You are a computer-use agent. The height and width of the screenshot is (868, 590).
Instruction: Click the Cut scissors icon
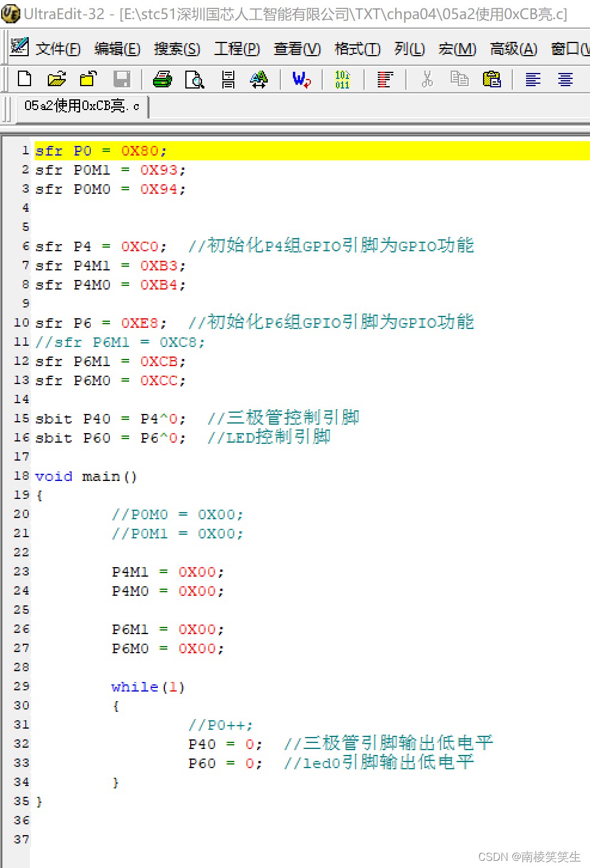pos(427,79)
